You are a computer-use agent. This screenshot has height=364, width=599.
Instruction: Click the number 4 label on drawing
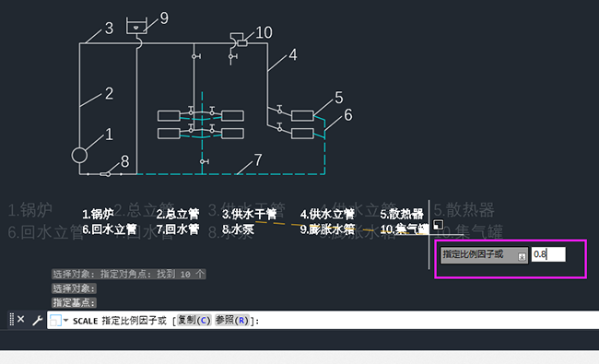tap(293, 54)
